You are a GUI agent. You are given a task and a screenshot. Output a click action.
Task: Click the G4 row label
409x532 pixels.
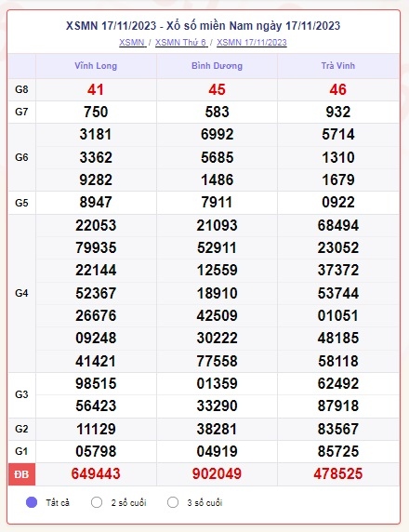click(21, 293)
